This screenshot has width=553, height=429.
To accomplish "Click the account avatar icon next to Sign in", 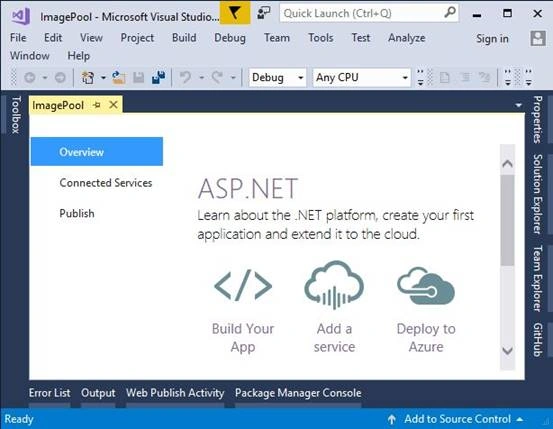I will coord(538,38).
